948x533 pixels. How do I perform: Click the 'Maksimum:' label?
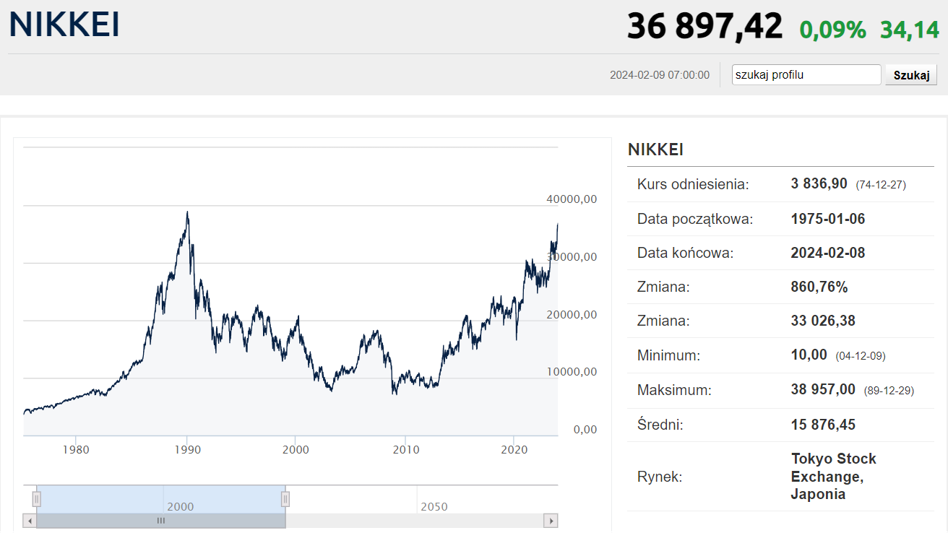tap(674, 390)
